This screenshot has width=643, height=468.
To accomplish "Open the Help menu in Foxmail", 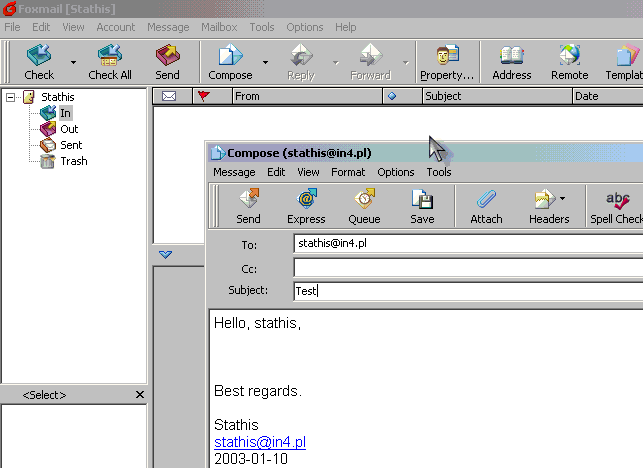I will pos(345,27).
